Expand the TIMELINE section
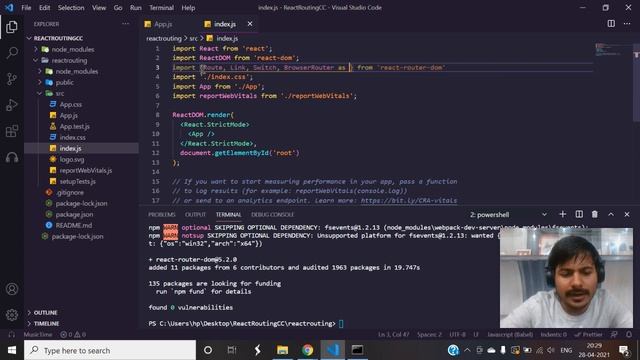640x360 pixels. pyautogui.click(x=82, y=324)
